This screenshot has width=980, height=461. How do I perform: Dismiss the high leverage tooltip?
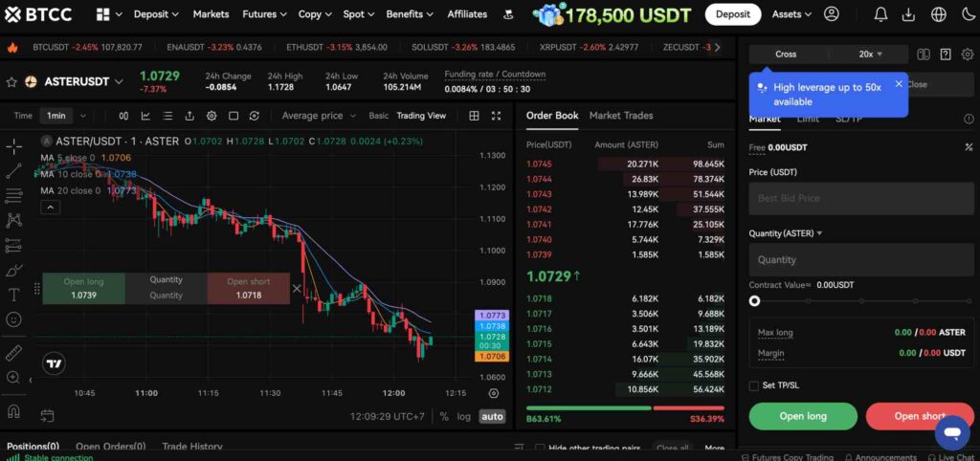point(899,84)
